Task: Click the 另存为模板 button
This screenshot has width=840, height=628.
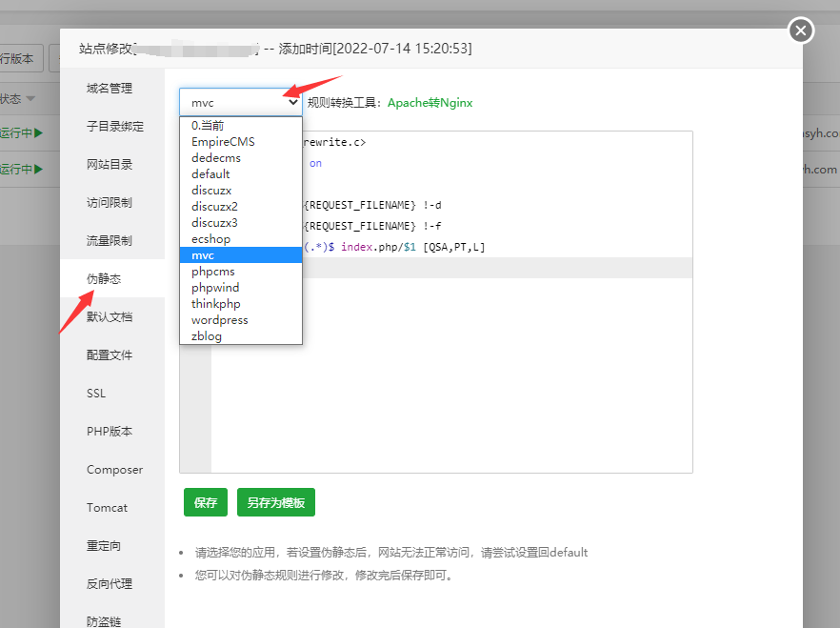Action: click(x=276, y=502)
